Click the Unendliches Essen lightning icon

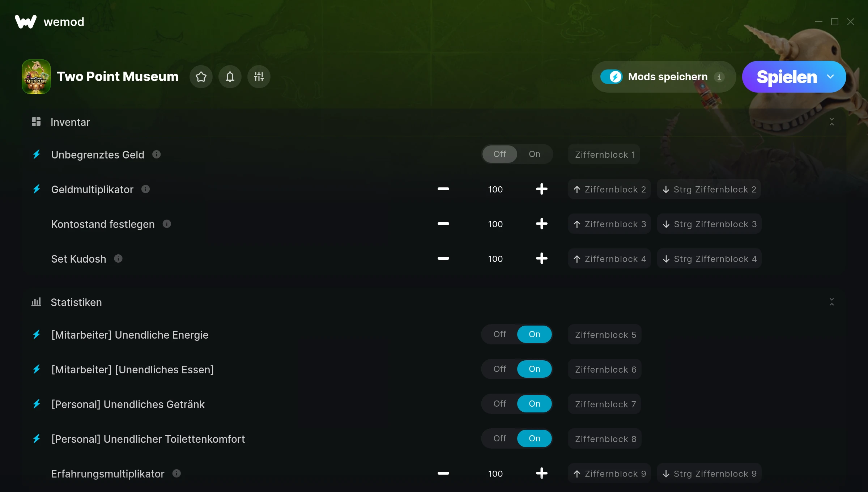coord(37,369)
